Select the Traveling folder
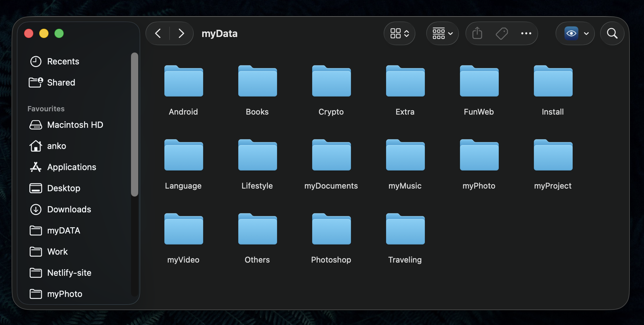The height and width of the screenshot is (325, 644). (405, 230)
